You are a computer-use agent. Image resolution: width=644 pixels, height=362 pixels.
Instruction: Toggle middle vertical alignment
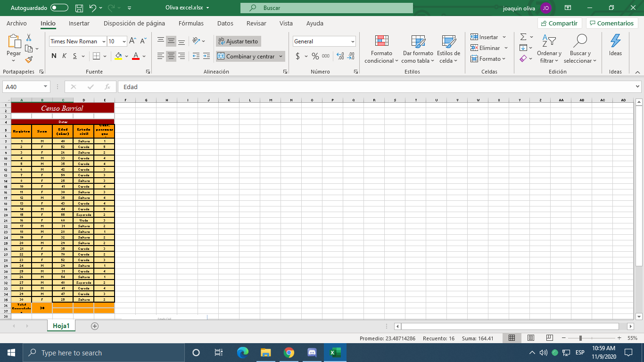[171, 41]
